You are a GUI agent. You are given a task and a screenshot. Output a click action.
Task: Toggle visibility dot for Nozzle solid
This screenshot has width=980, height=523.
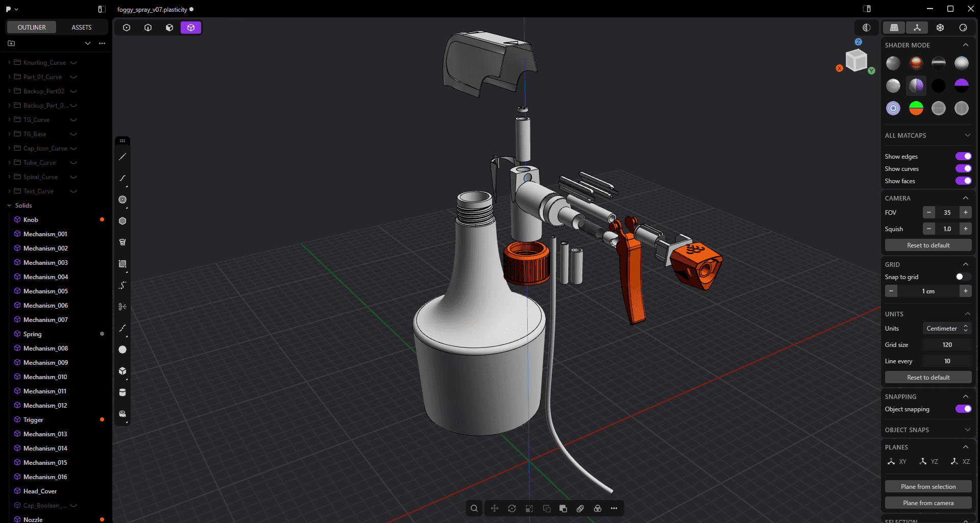point(102,519)
